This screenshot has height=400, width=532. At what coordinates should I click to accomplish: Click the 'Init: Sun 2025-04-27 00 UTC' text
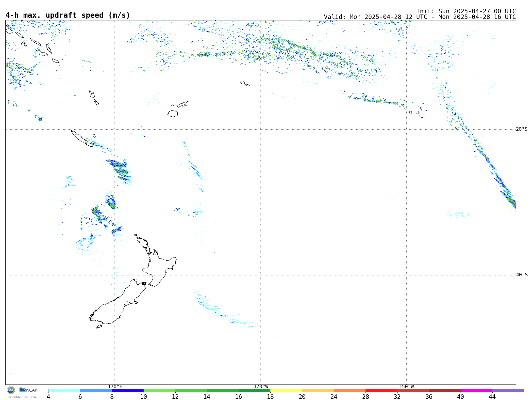(466, 11)
